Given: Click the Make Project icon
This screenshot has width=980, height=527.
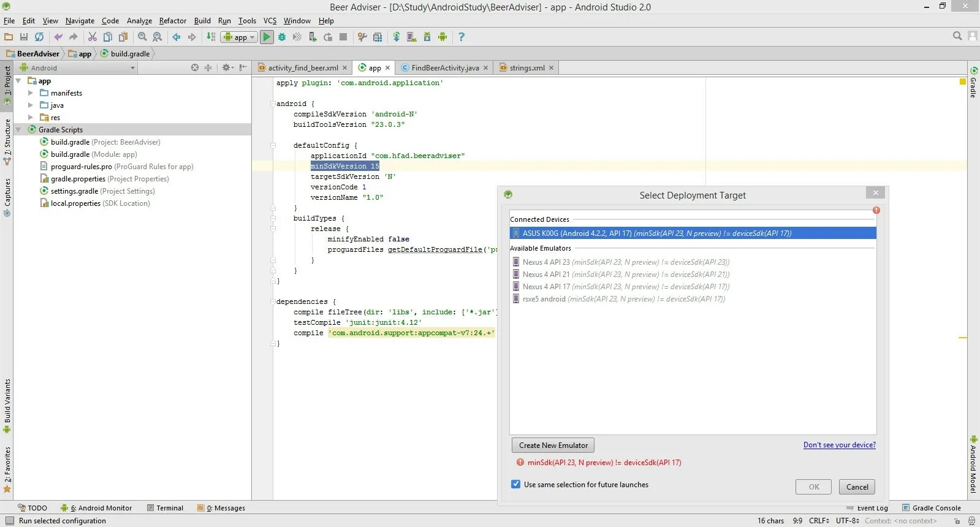Looking at the screenshot, I should coord(211,37).
